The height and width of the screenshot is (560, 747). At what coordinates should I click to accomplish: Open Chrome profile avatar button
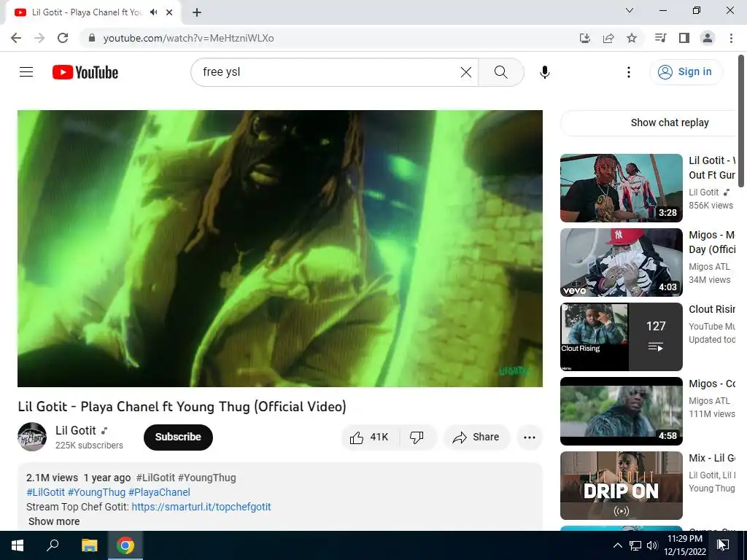coord(708,38)
